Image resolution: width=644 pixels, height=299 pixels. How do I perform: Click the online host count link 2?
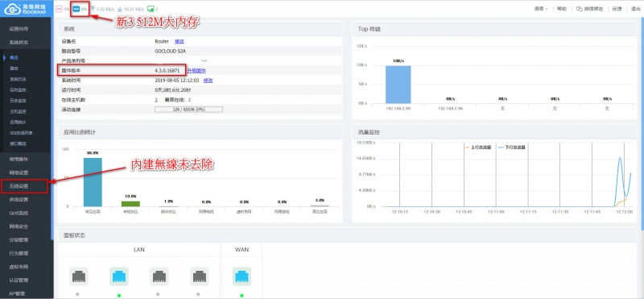[156, 99]
